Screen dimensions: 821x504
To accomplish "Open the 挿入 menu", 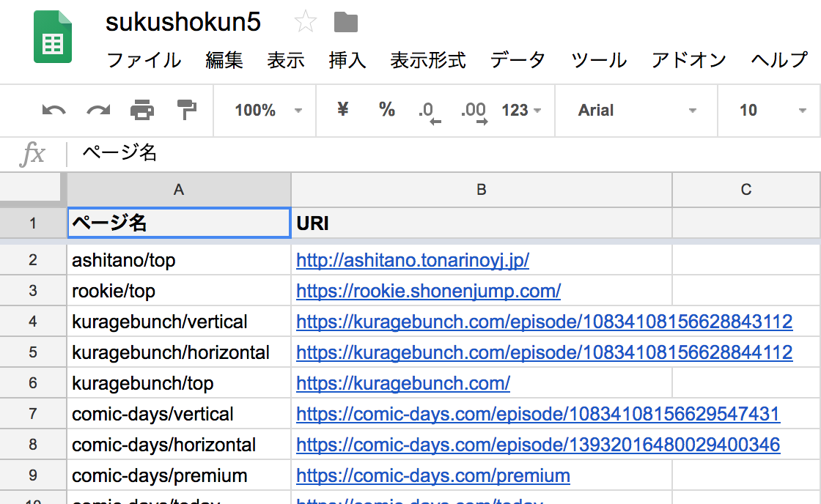I will click(347, 60).
